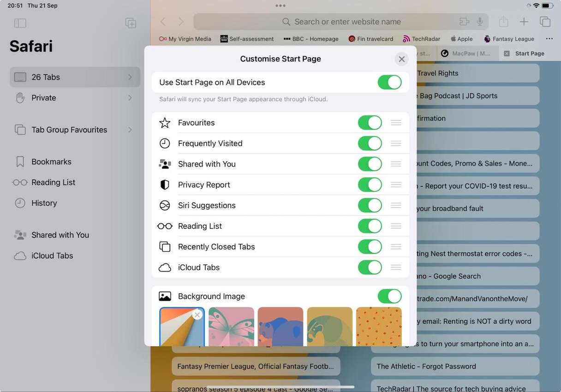Open Reading List in sidebar
561x392 pixels.
point(53,182)
